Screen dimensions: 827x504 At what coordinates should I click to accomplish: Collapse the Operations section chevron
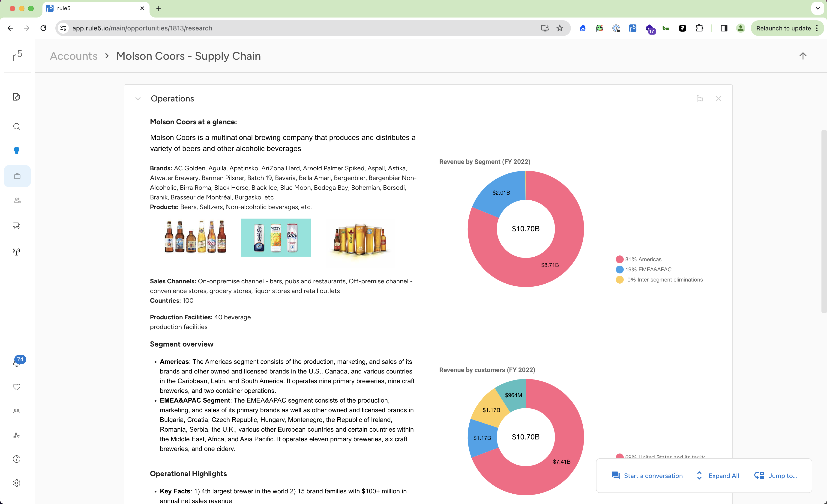click(138, 99)
